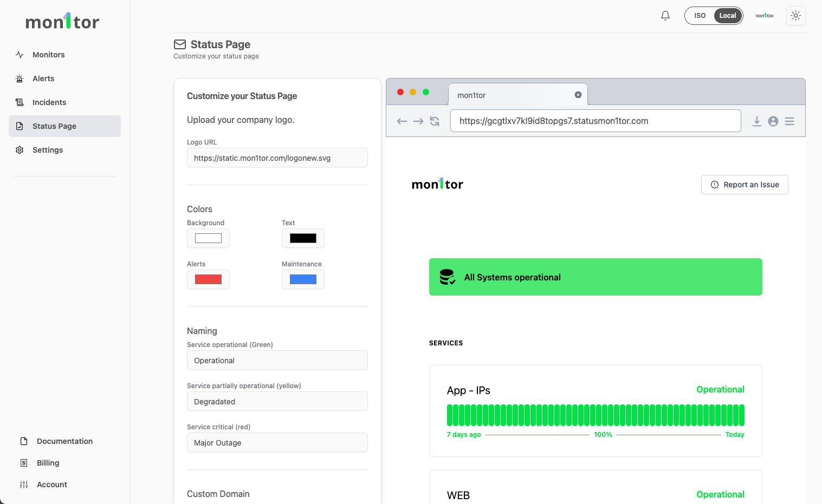The height and width of the screenshot is (504, 822).
Task: Click the Status Page document icon
Action: click(20, 126)
